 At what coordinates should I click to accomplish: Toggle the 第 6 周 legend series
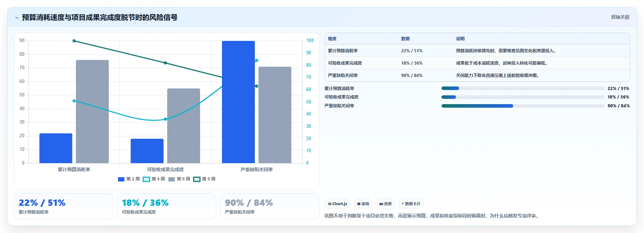pyautogui.click(x=179, y=179)
